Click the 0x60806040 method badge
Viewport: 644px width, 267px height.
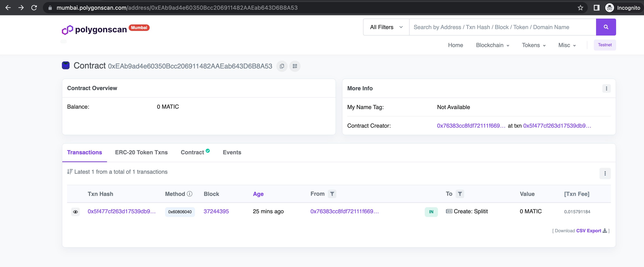180,212
